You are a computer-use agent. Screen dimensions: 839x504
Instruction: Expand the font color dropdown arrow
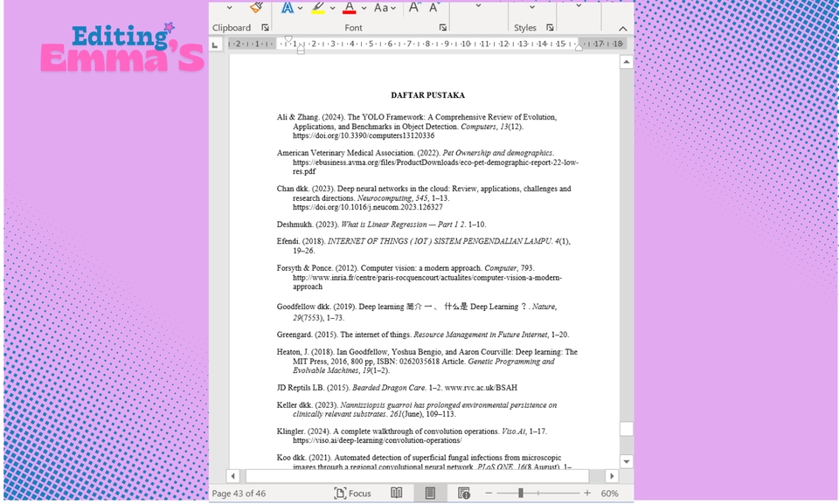point(363,9)
